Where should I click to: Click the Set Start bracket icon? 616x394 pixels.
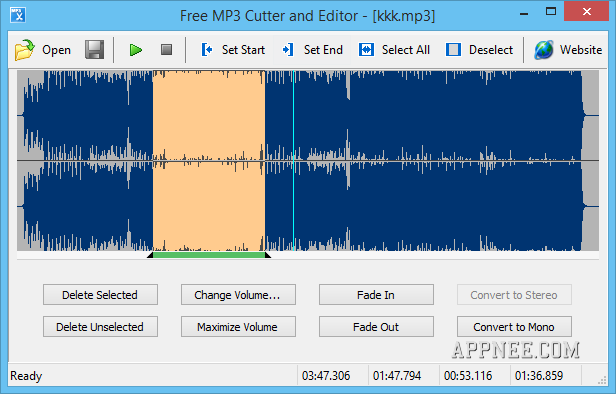pos(207,50)
